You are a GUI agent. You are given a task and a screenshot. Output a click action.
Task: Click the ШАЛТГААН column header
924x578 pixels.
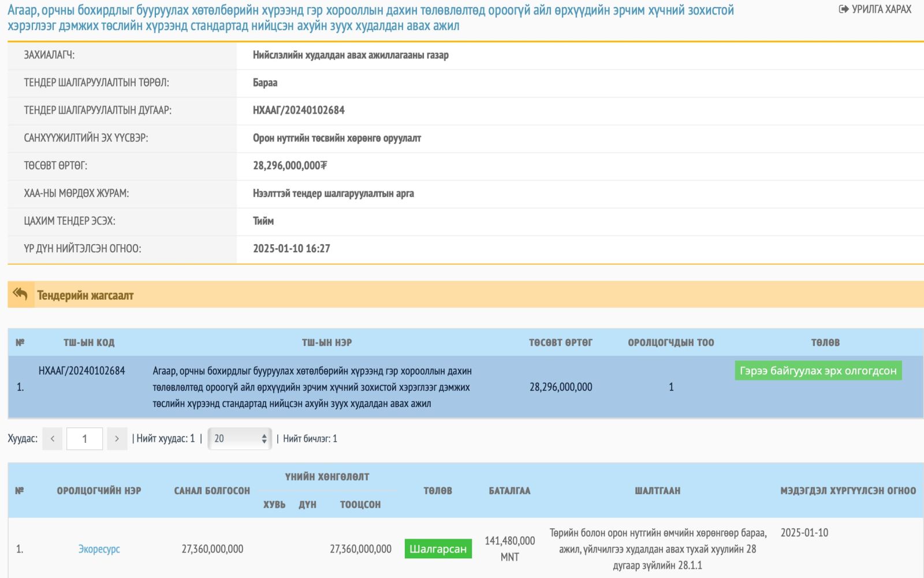coord(657,491)
